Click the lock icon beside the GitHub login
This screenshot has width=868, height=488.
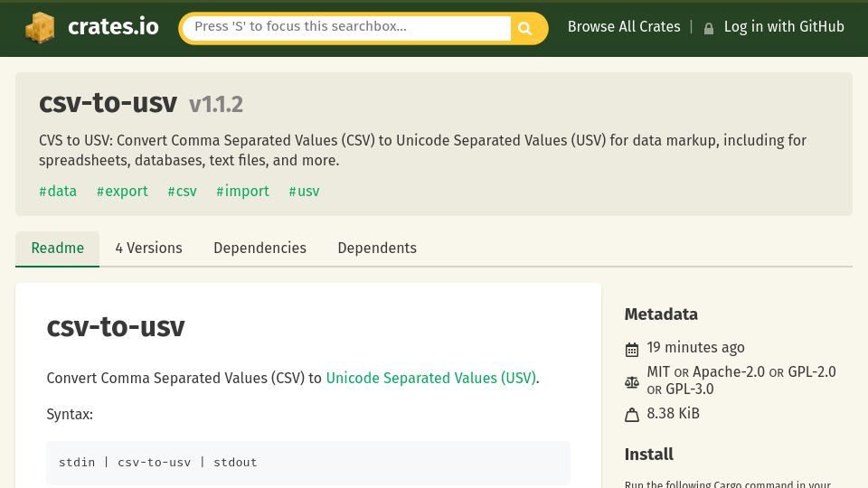pos(709,28)
